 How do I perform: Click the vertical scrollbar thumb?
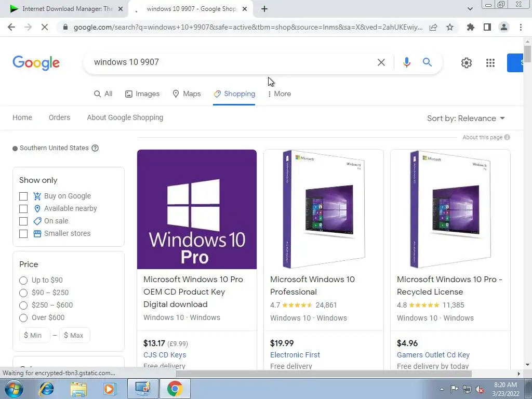tap(527, 54)
